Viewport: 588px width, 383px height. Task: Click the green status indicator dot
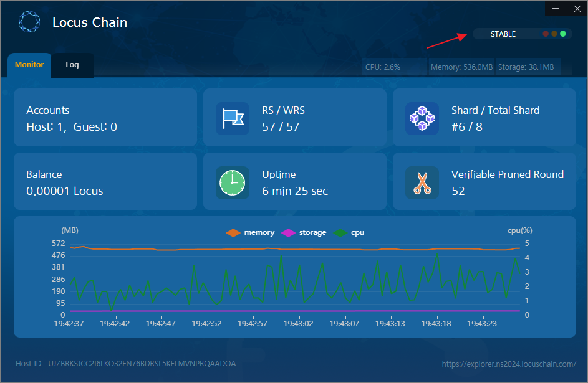click(x=563, y=34)
